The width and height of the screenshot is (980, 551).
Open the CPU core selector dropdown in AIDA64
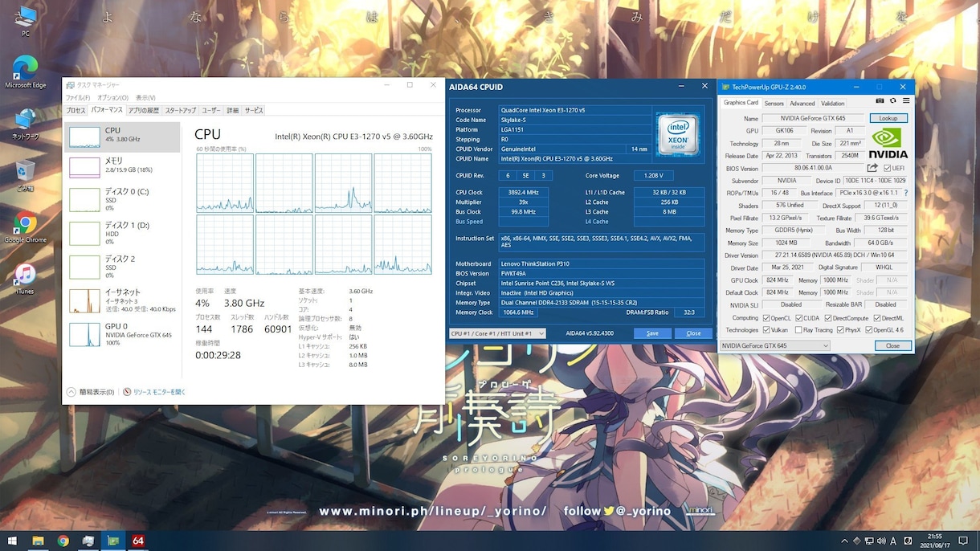pos(497,333)
